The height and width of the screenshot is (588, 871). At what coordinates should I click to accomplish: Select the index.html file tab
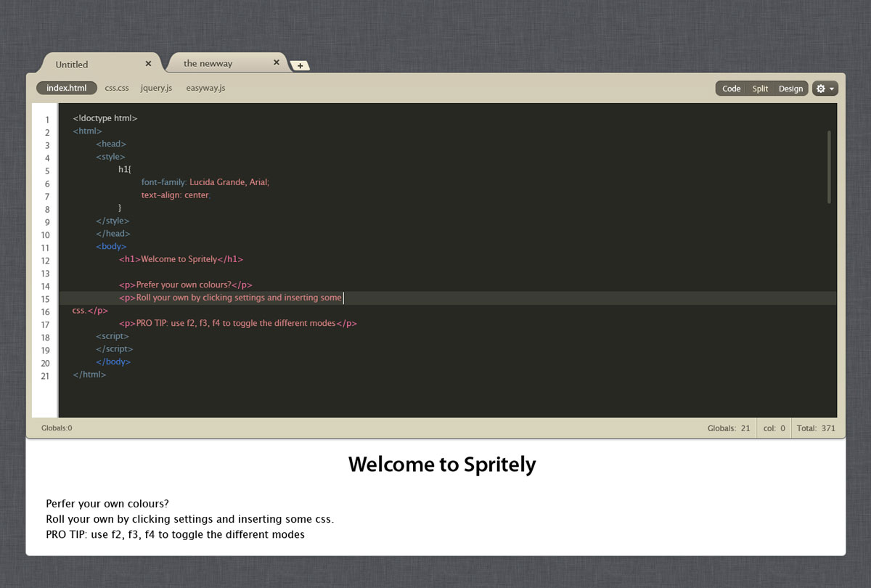click(66, 88)
